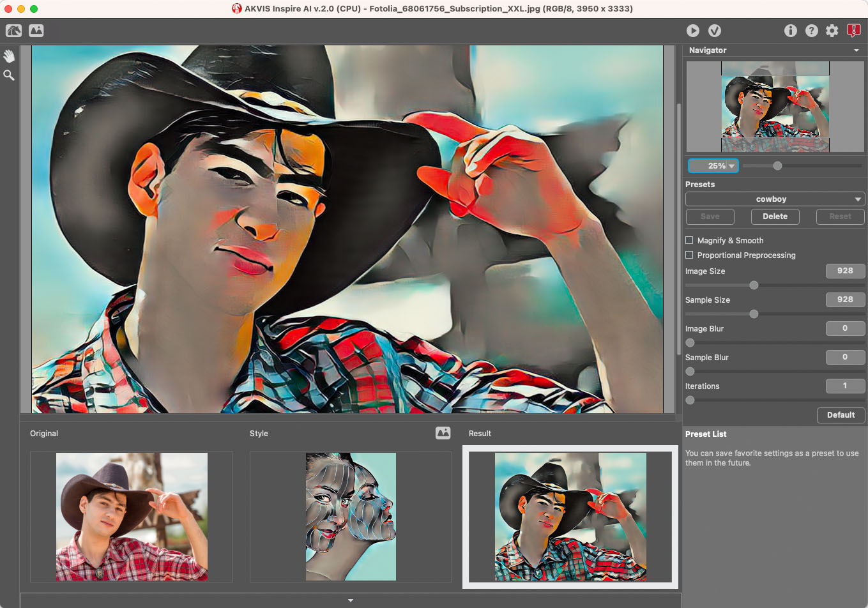Open help with the question mark icon
The width and height of the screenshot is (868, 608).
coord(812,31)
